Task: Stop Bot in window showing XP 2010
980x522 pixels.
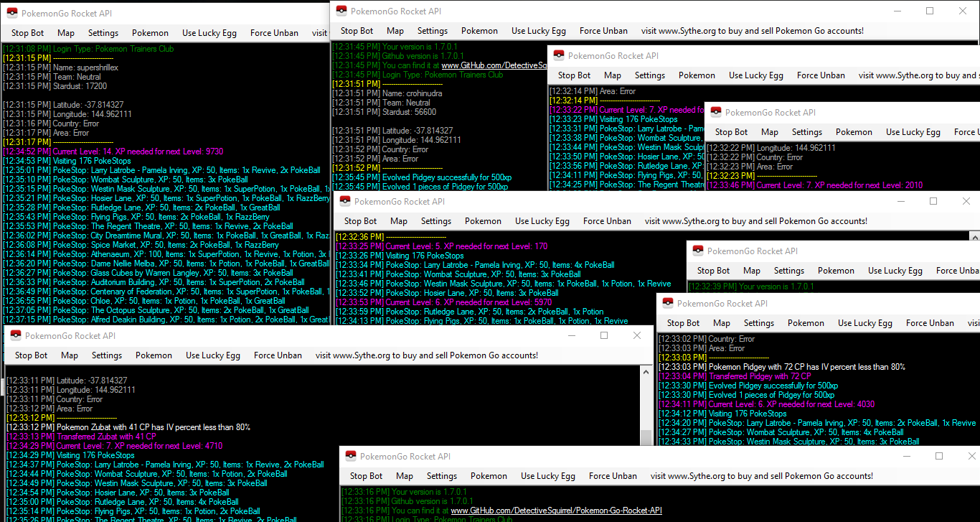Action: 732,132
